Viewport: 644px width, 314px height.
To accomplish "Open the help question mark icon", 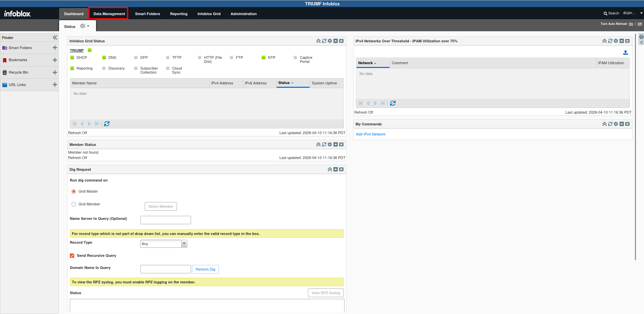I will 641,37.
